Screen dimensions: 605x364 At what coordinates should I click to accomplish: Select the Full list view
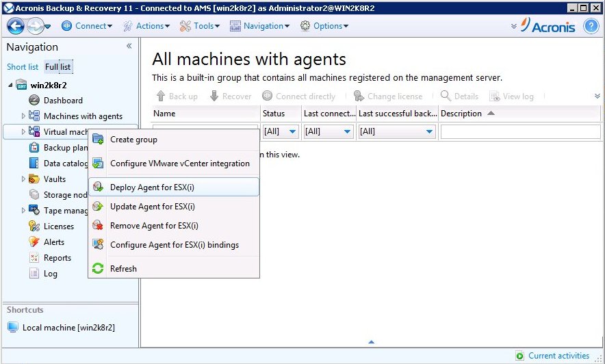tap(58, 67)
